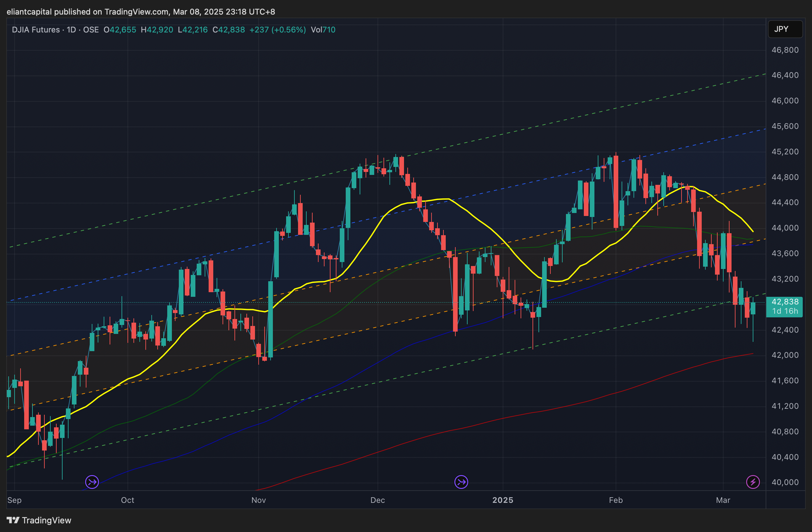The height and width of the screenshot is (532, 812).
Task: Click the 40,000 price scale label
Action: tap(785, 482)
